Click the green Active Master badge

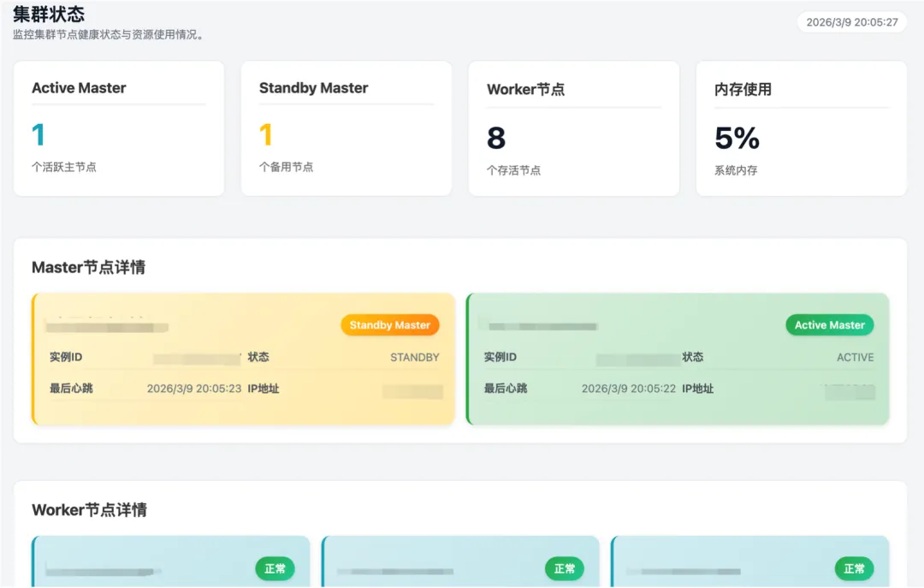point(829,325)
